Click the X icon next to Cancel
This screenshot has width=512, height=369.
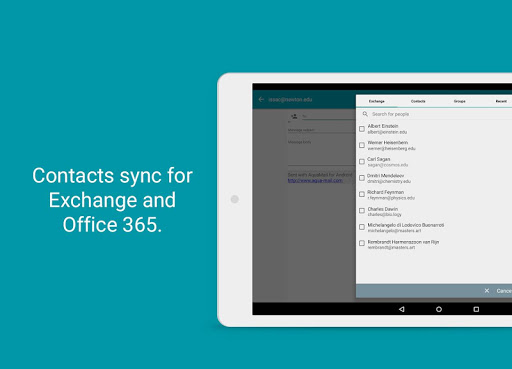487,291
